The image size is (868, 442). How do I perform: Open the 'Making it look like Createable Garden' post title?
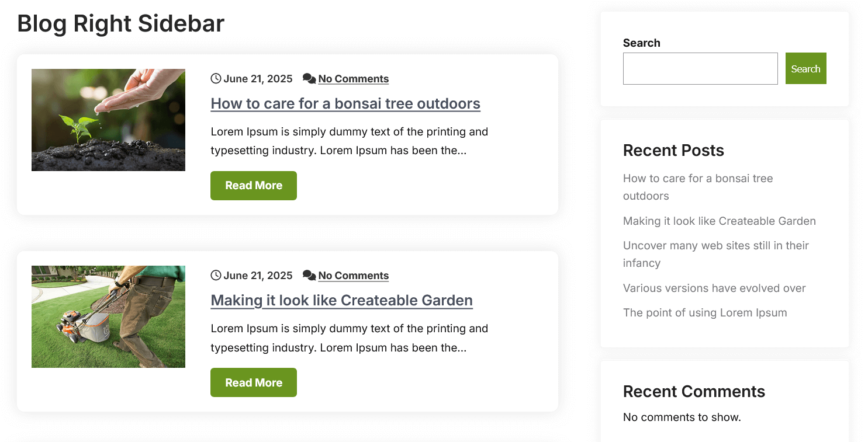click(x=341, y=300)
